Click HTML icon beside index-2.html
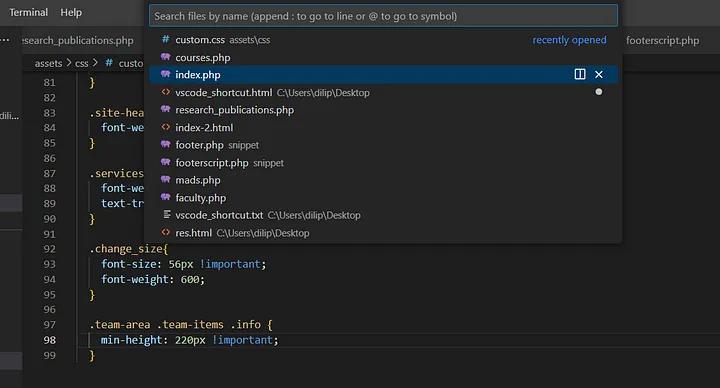This screenshot has width=720, height=388. pyautogui.click(x=166, y=127)
